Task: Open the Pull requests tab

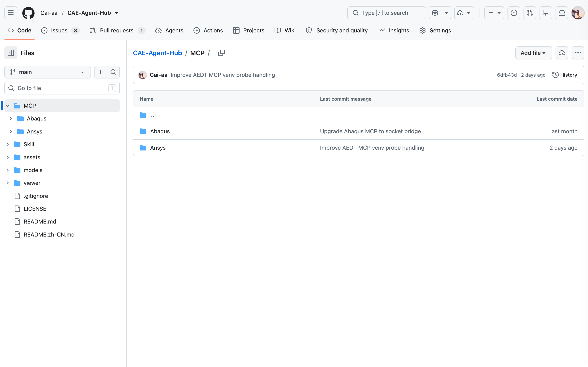Action: click(118, 30)
